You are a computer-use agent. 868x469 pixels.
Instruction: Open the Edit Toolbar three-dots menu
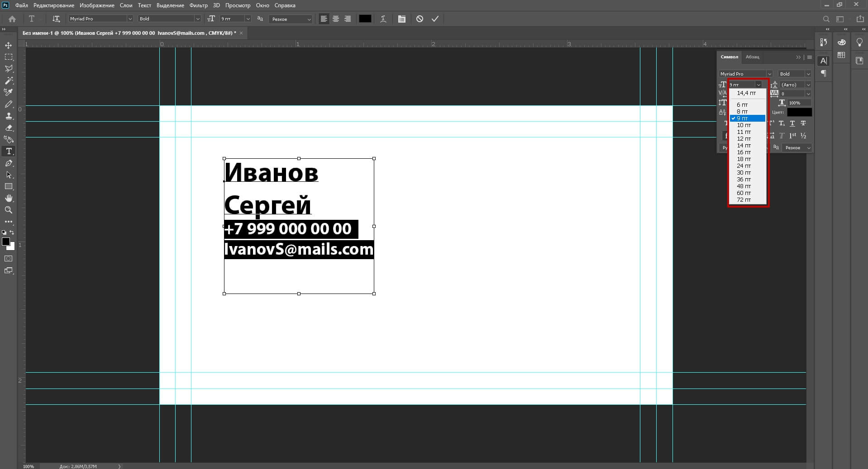(9, 222)
